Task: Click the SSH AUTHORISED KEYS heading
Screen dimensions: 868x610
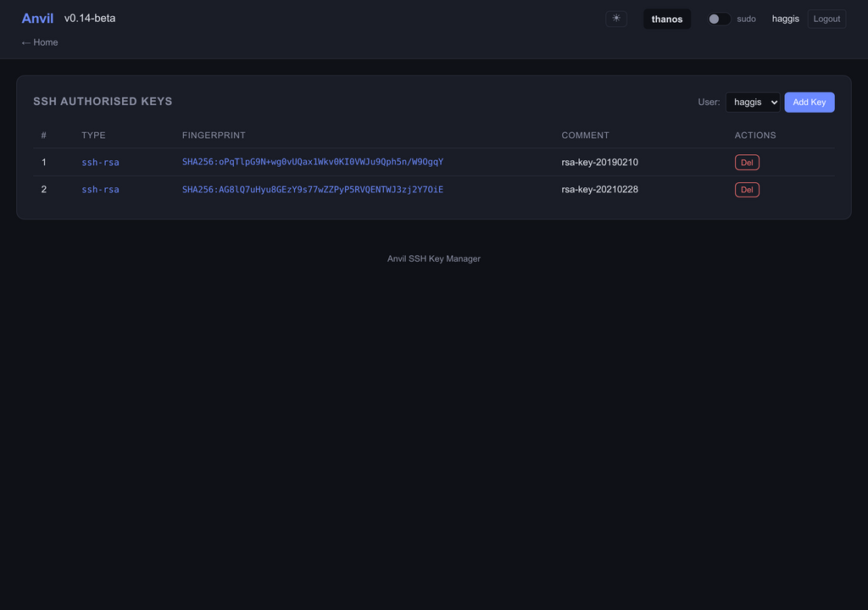Action: pos(103,102)
